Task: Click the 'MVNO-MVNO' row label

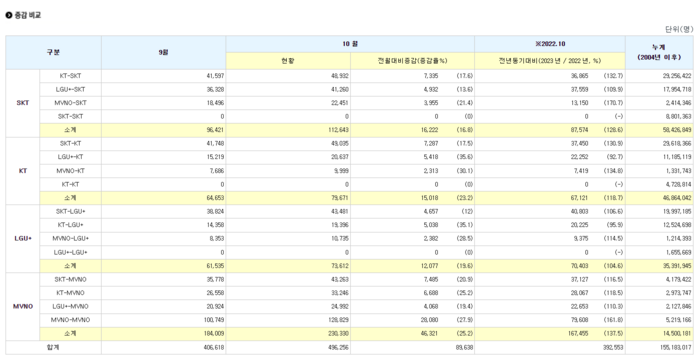Action: [x=71, y=320]
